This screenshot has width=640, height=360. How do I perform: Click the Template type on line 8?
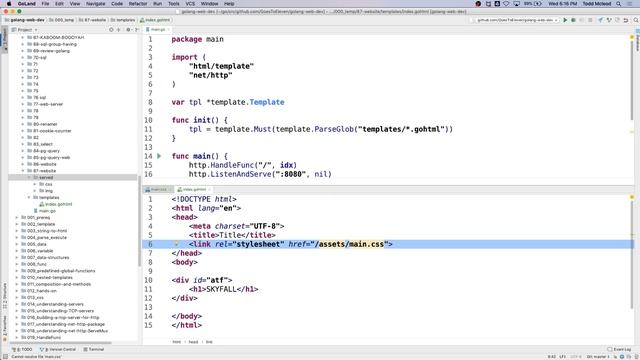tap(267, 102)
